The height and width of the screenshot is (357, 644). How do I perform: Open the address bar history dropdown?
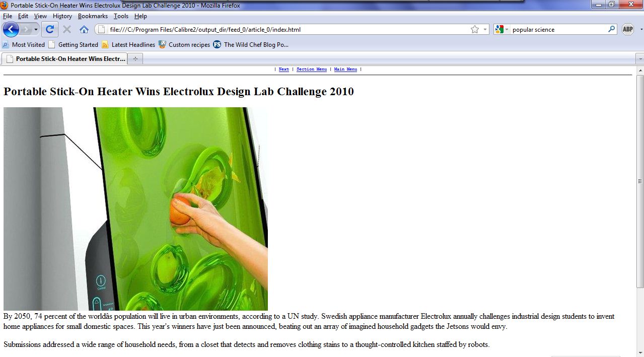pyautogui.click(x=485, y=29)
